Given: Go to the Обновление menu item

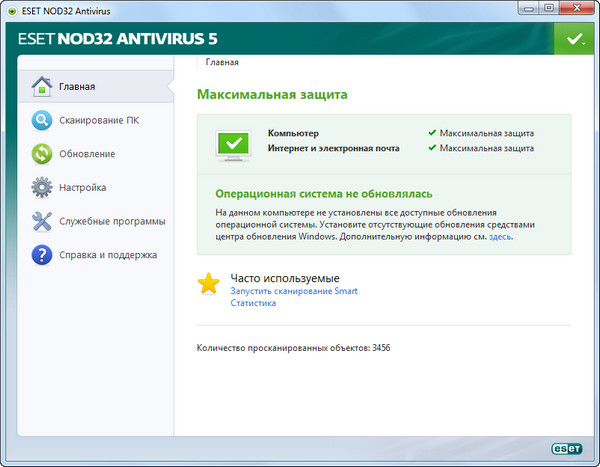Looking at the screenshot, I should click(86, 154).
